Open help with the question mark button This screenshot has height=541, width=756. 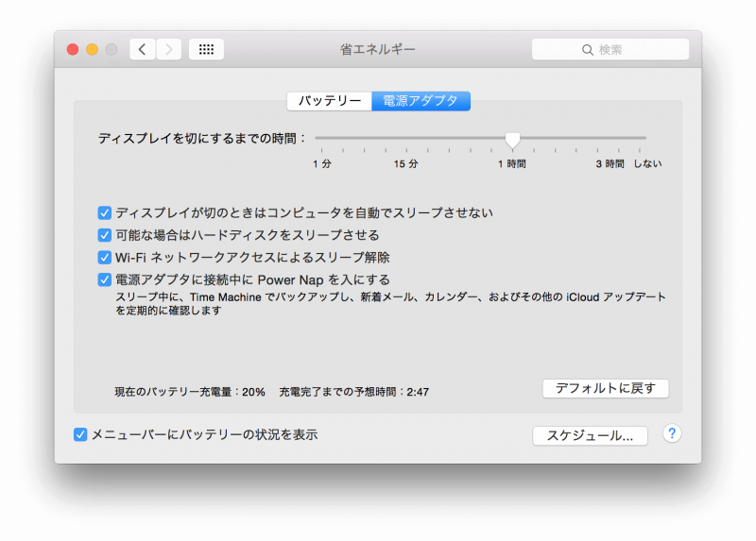[672, 433]
